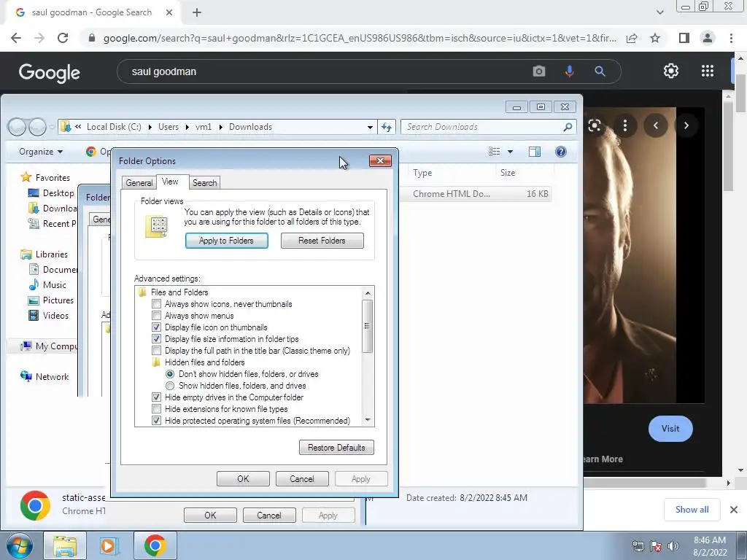
Task: Click Show all downloads link
Action: tap(692, 510)
